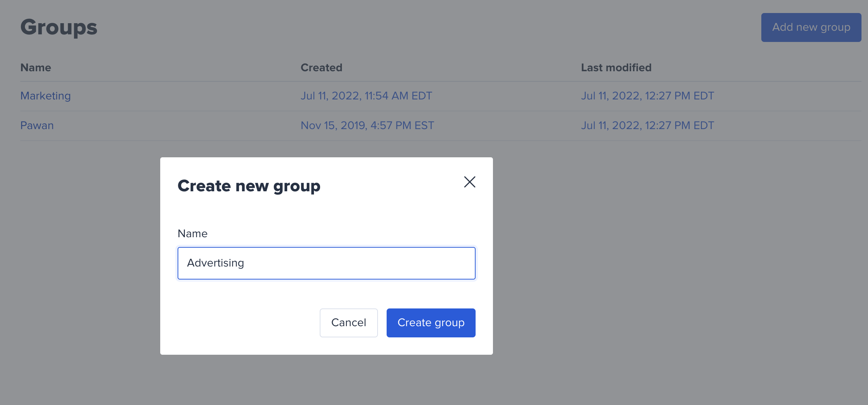Screen dimensions: 868x405
Task: Click Marketing's last modified date
Action: click(x=647, y=96)
